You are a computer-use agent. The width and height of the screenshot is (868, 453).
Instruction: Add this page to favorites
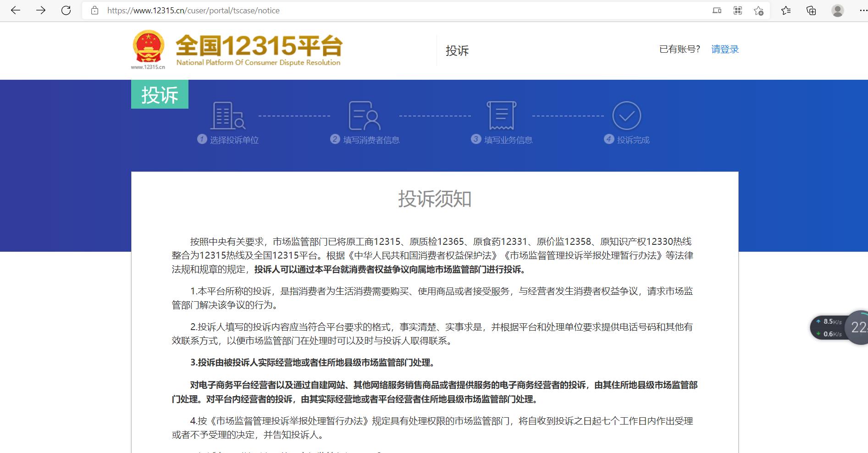click(759, 10)
